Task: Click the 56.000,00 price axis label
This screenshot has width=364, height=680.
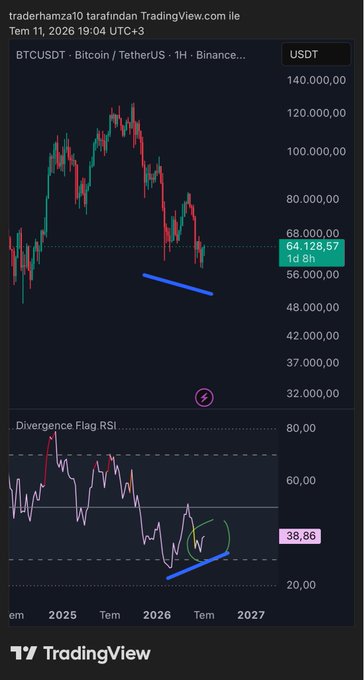Action: pyautogui.click(x=312, y=274)
